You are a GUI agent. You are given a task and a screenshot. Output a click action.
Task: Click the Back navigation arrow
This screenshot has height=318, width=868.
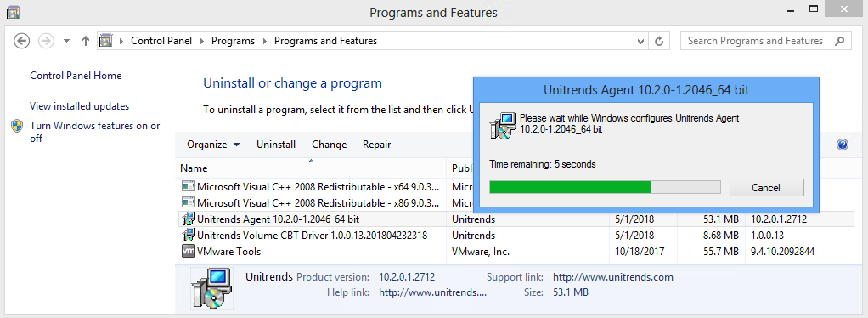click(x=21, y=41)
